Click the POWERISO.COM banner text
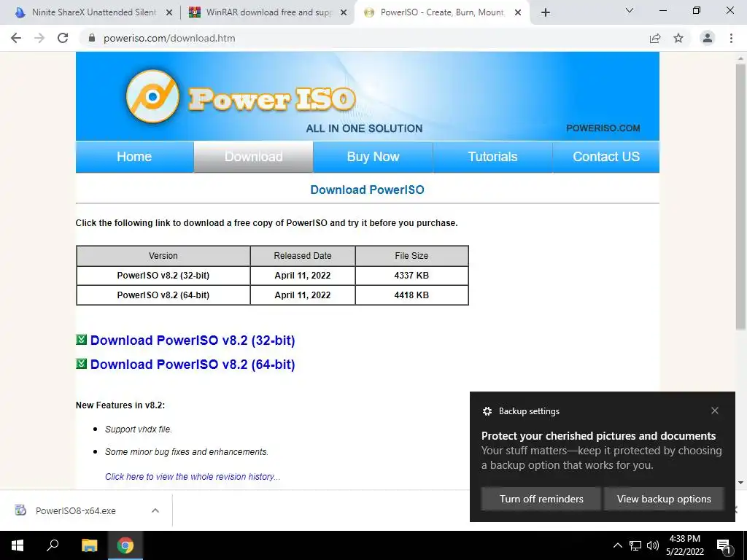Viewport: 747px width, 560px height. coord(603,128)
